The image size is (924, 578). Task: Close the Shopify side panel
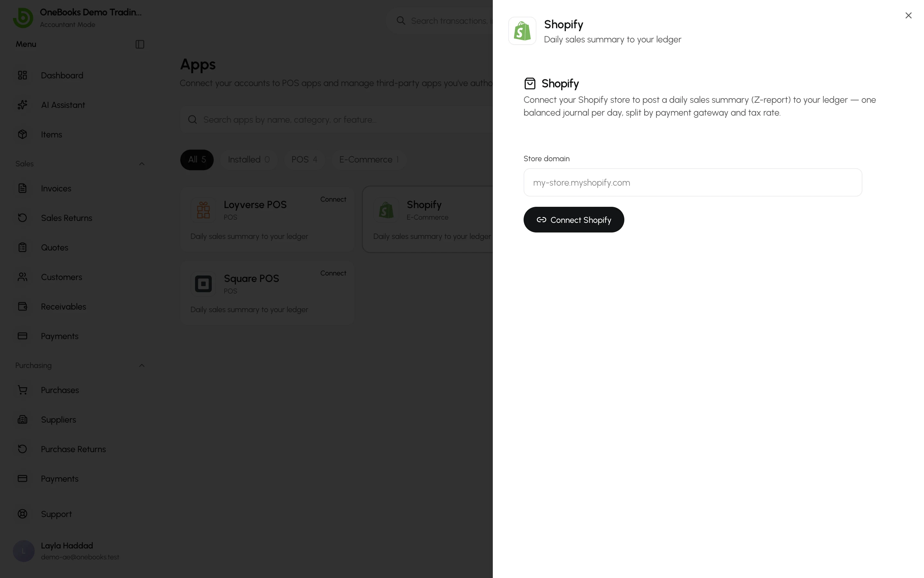point(908,15)
